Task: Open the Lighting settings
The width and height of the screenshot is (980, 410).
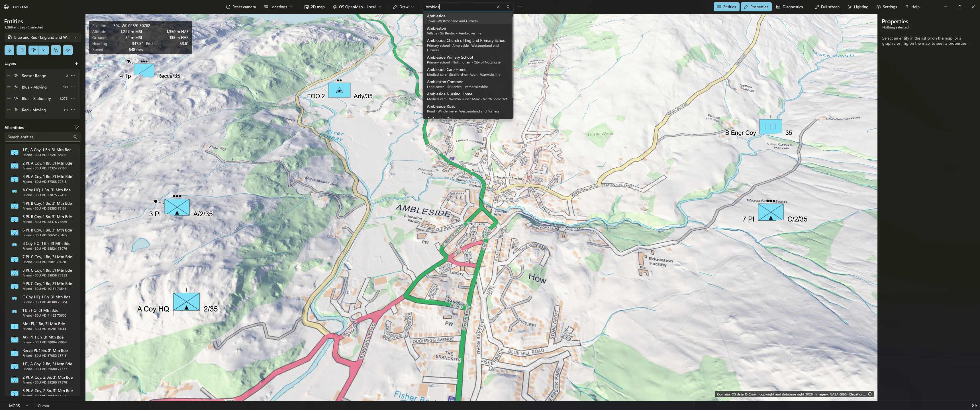Action: [858, 7]
